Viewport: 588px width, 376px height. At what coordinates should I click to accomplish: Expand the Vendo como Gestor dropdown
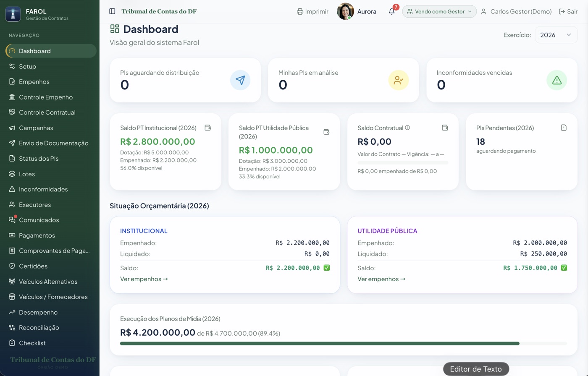tap(439, 11)
